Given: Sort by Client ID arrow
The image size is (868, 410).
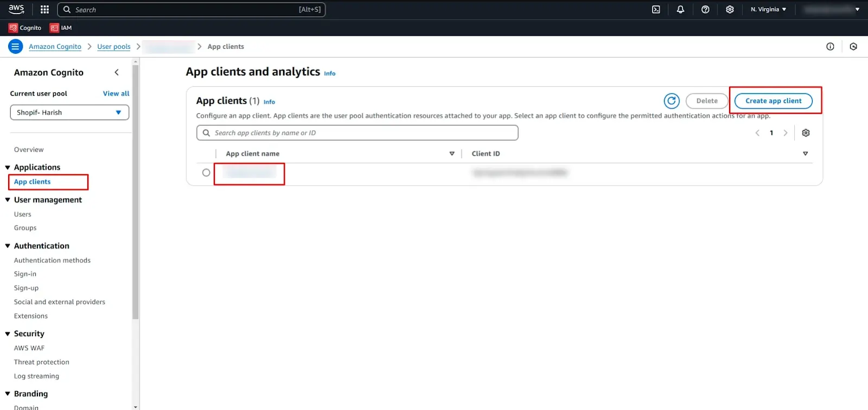Looking at the screenshot, I should coord(805,154).
